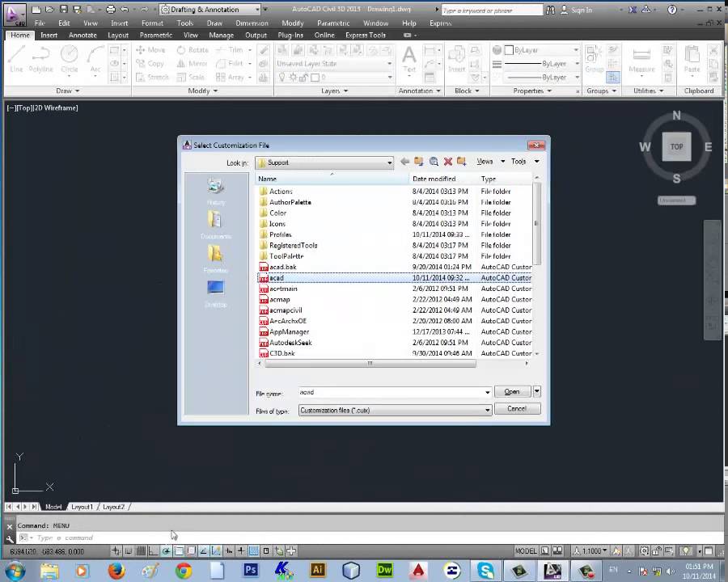Switch to the Layout1 tab

(82, 507)
